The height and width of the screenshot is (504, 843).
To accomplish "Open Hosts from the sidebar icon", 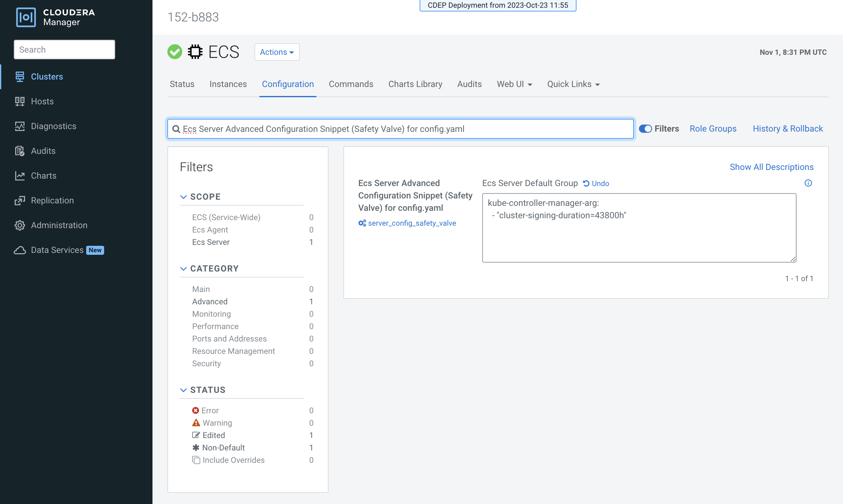I will pos(20,101).
